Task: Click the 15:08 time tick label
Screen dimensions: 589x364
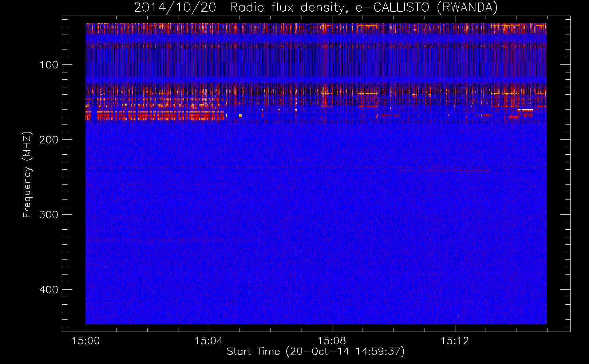Action: [332, 341]
